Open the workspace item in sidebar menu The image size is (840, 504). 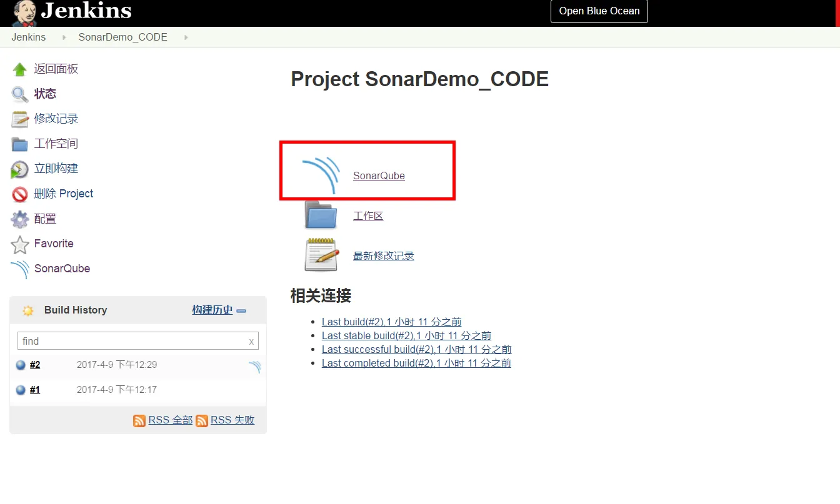click(x=56, y=144)
